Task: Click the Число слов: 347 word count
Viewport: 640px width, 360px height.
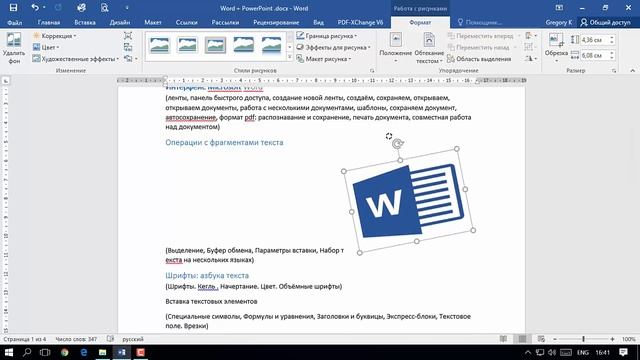Action: click(76, 339)
